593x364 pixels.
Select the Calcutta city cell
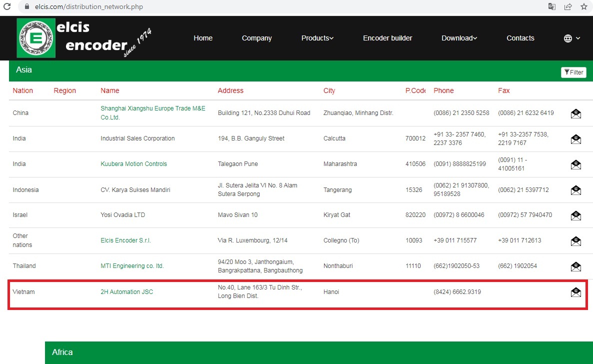click(x=334, y=138)
